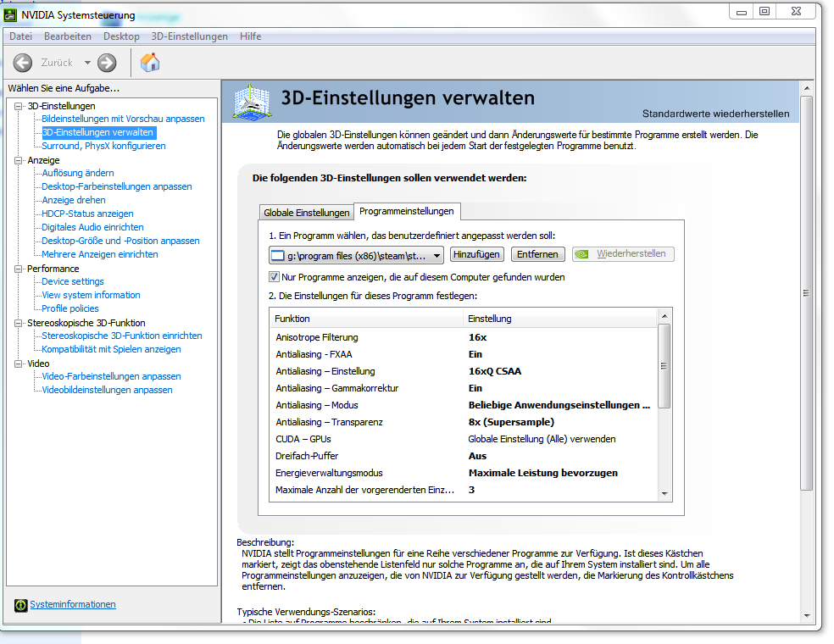
Task: Select the Dreifach-Puffer row
Action: 464,456
